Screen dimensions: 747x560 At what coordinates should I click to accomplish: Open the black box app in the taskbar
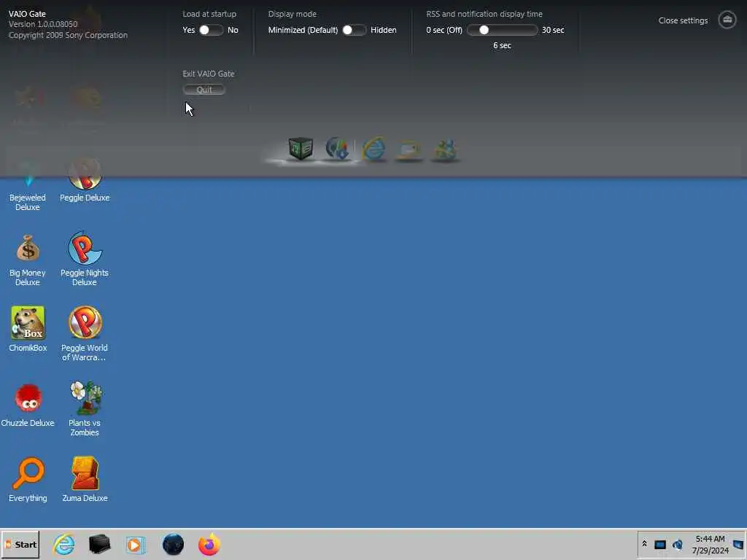[x=99, y=544]
